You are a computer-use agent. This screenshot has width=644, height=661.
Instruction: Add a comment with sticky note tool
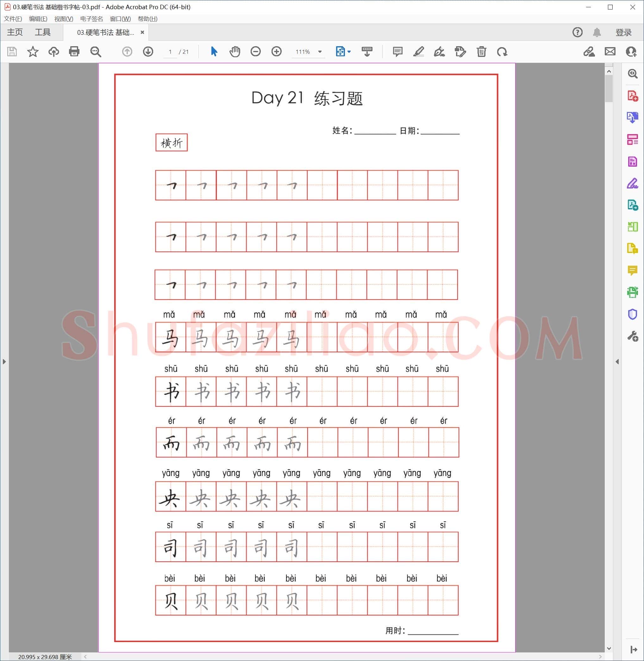[x=398, y=52]
